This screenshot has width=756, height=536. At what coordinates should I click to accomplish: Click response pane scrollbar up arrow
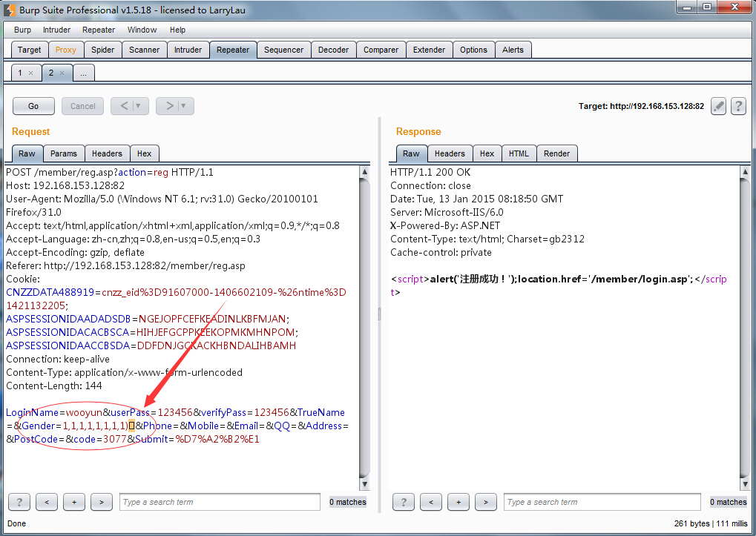pyautogui.click(x=746, y=171)
